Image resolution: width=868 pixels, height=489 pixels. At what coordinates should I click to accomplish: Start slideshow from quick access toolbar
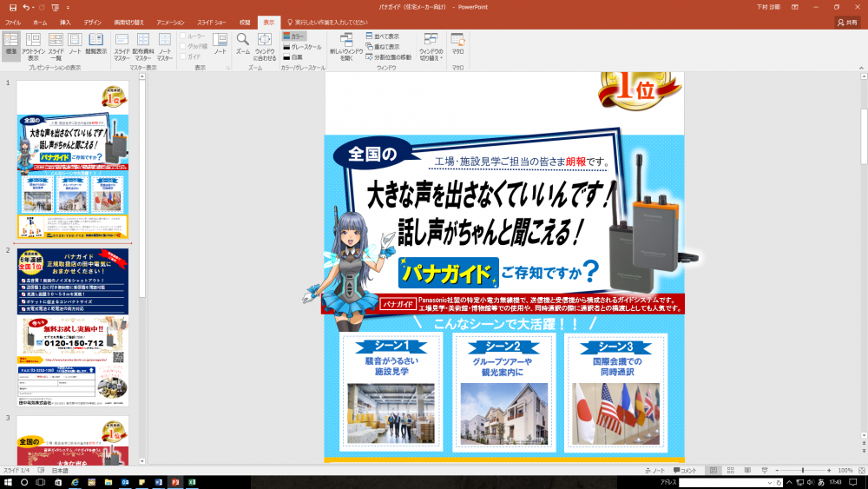click(x=55, y=7)
